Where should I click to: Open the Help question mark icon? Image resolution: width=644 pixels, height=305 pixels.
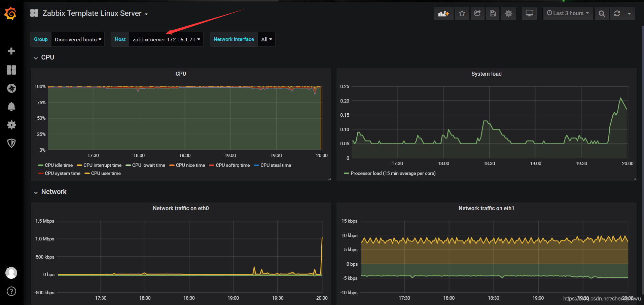[x=11, y=291]
